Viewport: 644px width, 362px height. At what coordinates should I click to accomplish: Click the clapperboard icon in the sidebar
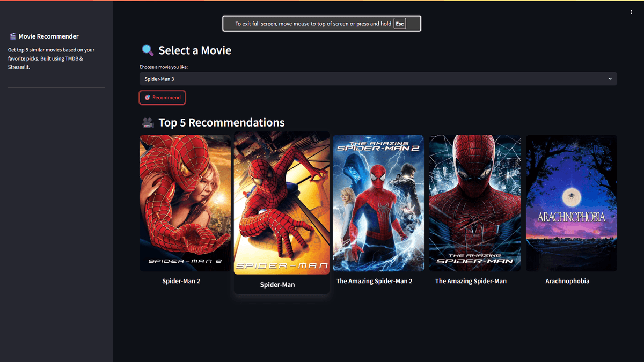pyautogui.click(x=12, y=36)
